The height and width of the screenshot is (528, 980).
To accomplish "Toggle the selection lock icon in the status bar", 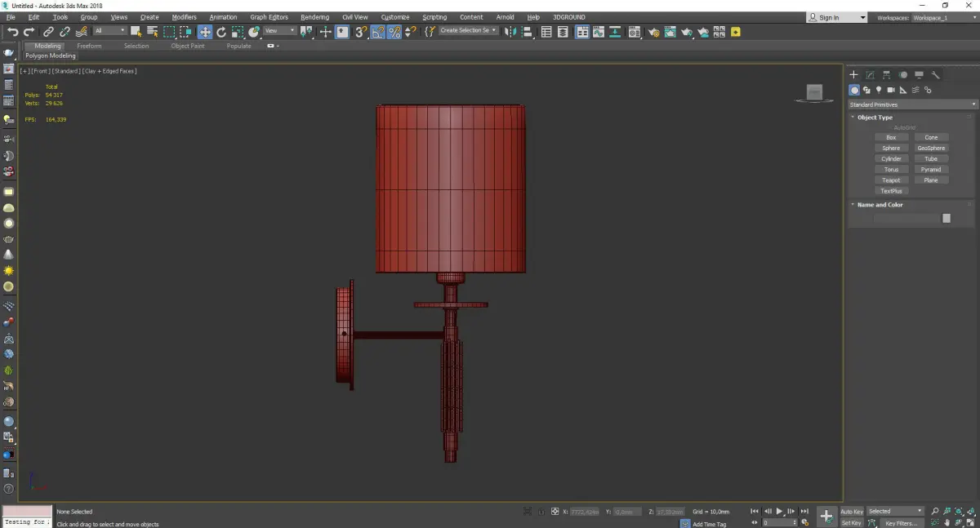I will click(540, 512).
